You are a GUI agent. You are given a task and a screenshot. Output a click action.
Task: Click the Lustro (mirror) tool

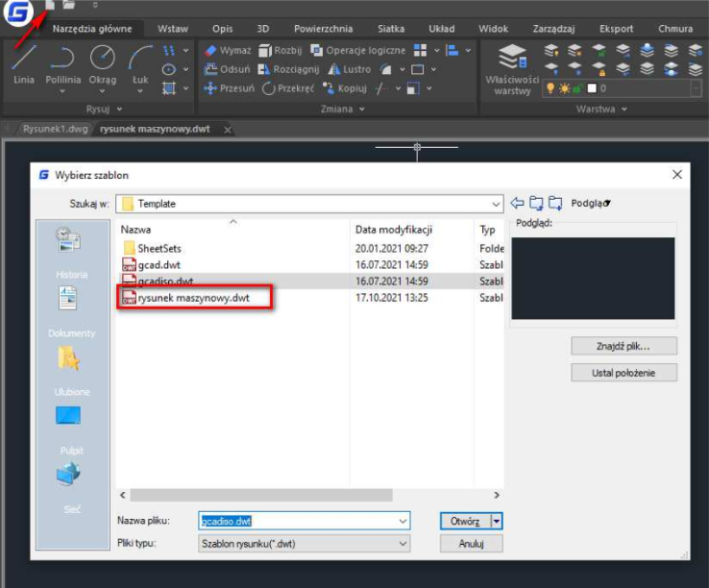pyautogui.click(x=350, y=69)
